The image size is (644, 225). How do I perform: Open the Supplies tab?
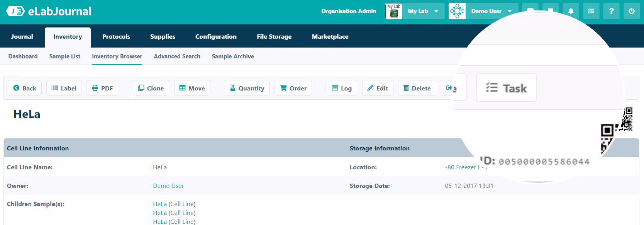point(163,37)
